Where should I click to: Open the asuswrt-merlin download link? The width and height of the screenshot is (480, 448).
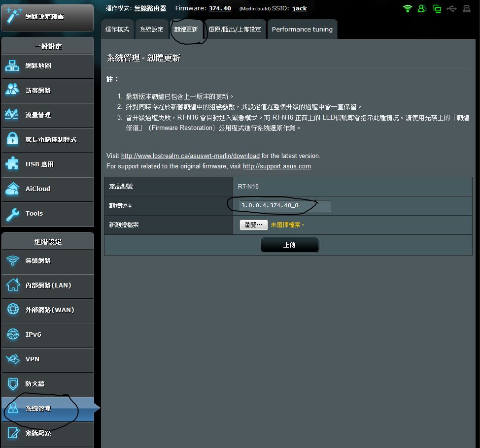190,156
